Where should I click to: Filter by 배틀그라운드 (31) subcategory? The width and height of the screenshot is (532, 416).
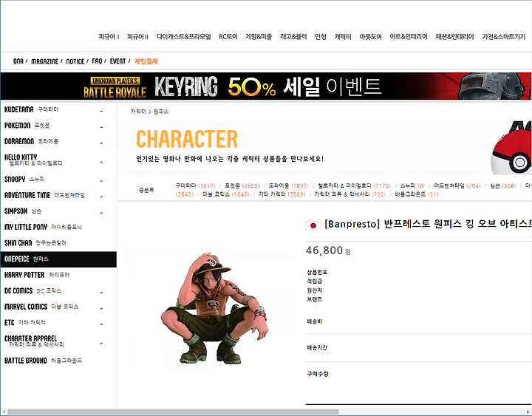tap(417, 194)
